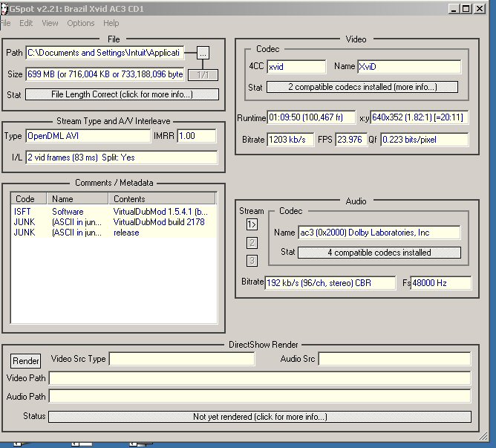Open the File menu
Image resolution: width=496 pixels, height=448 pixels.
click(5, 23)
